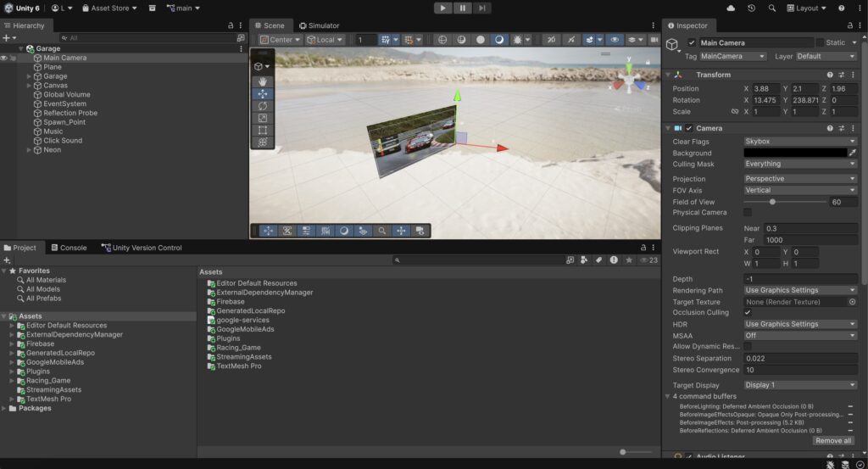Toggle the Physical Camera checkbox
868x469 pixels.
point(748,212)
